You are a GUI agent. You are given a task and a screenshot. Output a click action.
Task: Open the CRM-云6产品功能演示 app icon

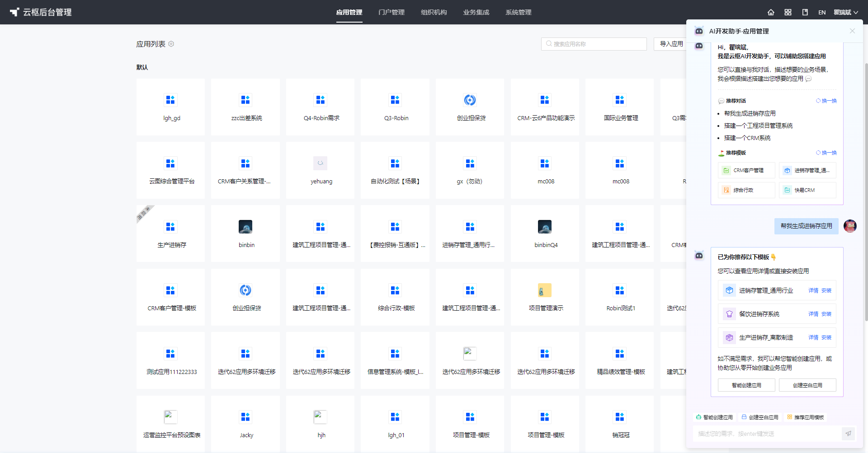tap(545, 100)
